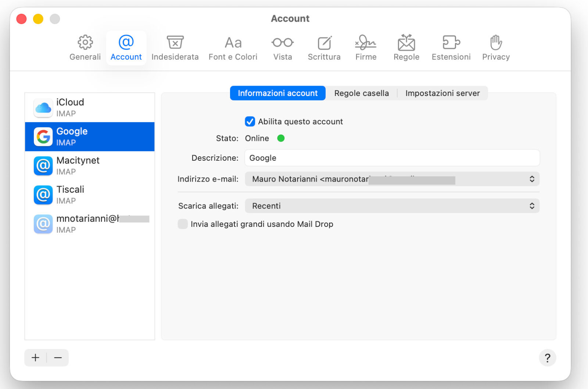
Task: Open the Vista preferences pane
Action: pos(282,47)
